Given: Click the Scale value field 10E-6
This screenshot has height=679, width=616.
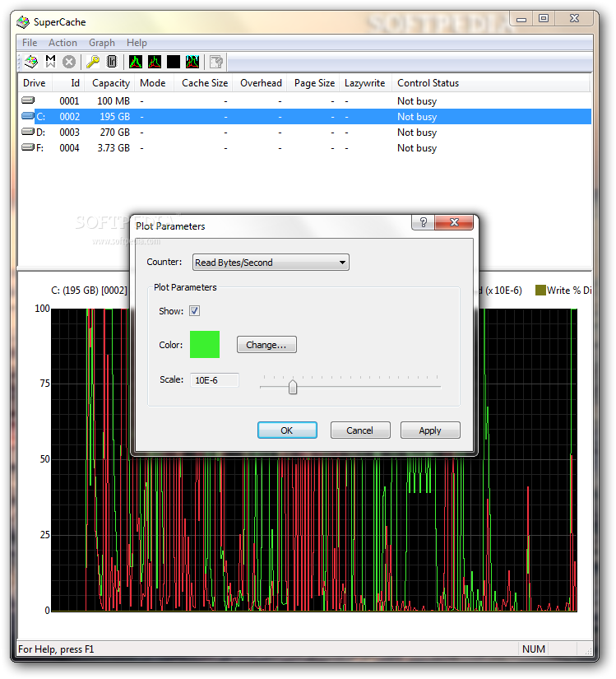Looking at the screenshot, I should coord(214,380).
